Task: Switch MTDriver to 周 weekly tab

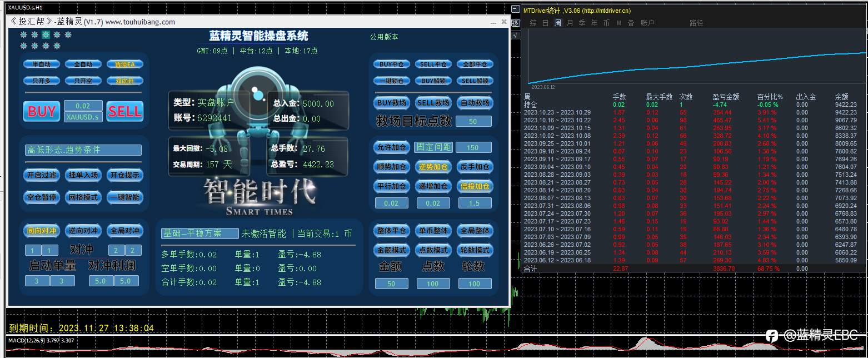Action: coord(557,23)
